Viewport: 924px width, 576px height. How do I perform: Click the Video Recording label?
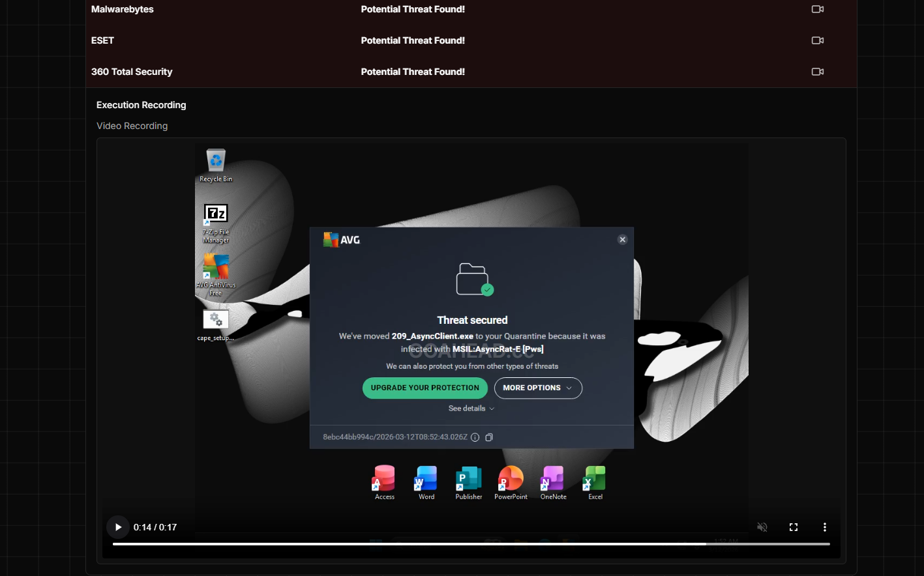coord(132,126)
